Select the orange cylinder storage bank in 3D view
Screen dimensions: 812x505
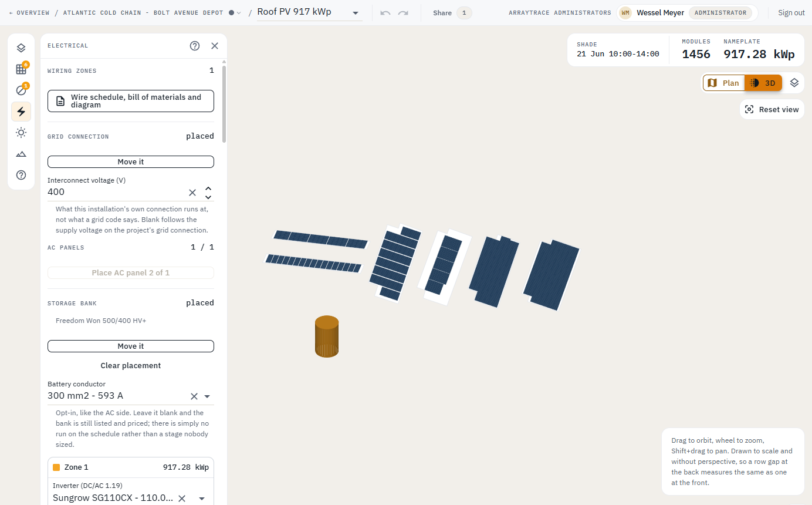(x=327, y=336)
